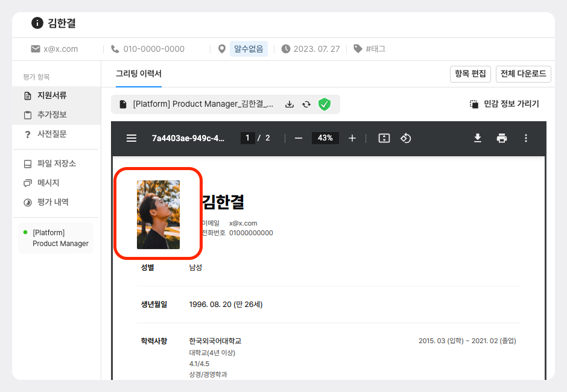567x392 pixels.
Task: Click the 평가 항목 sidebar heading
Action: [37, 77]
